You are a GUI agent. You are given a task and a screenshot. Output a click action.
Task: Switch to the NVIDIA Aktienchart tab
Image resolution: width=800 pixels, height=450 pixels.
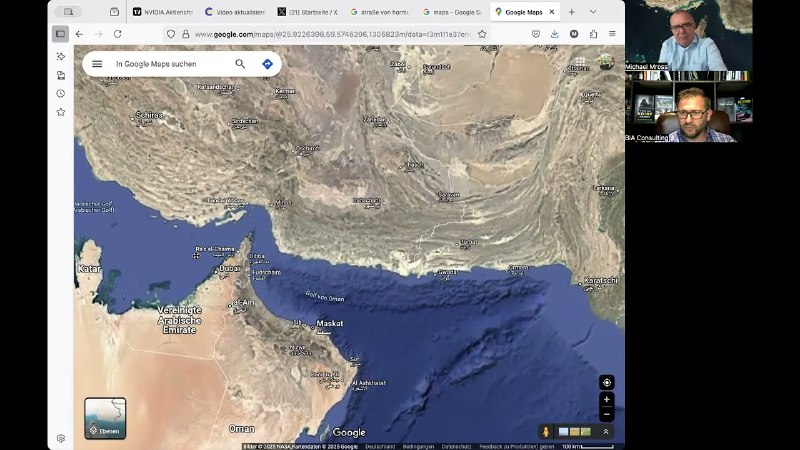pos(163,12)
